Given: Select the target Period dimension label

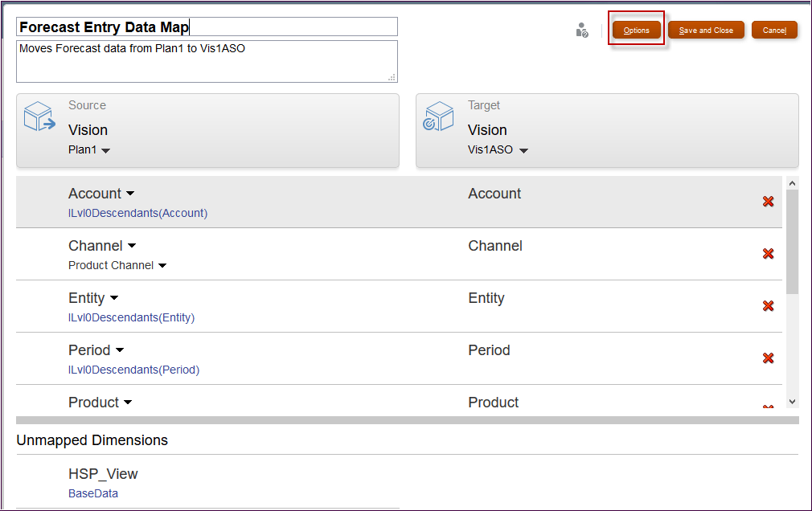Looking at the screenshot, I should pyautogui.click(x=489, y=350).
